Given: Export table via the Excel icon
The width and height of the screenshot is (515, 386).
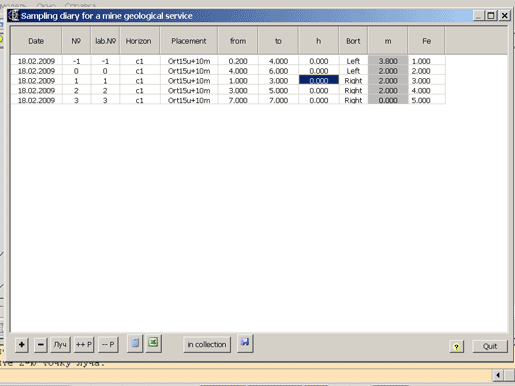Looking at the screenshot, I should 153,343.
